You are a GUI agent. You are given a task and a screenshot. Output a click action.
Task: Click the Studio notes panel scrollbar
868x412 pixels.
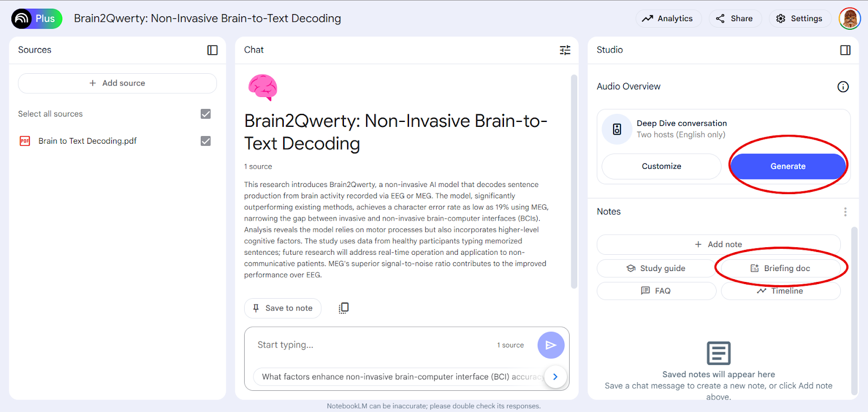click(854, 311)
